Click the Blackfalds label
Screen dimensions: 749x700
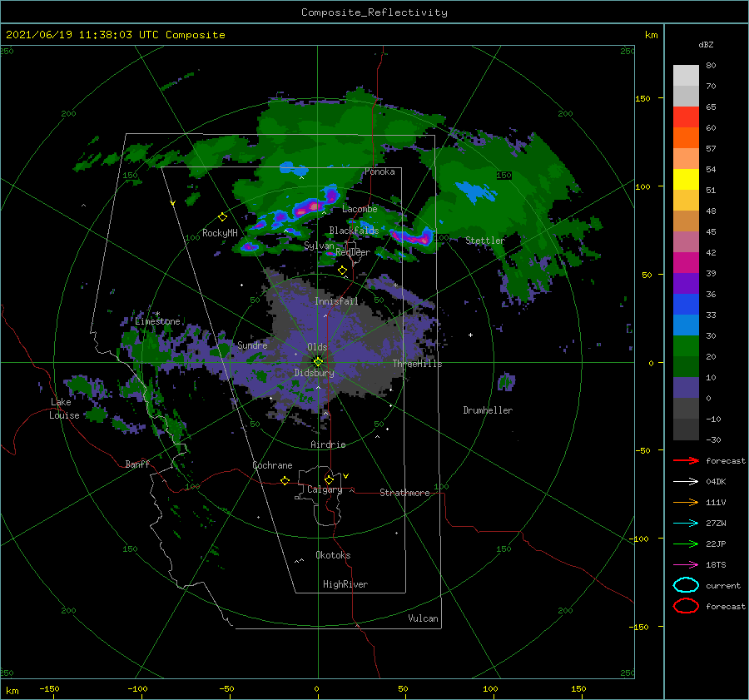[x=354, y=231]
